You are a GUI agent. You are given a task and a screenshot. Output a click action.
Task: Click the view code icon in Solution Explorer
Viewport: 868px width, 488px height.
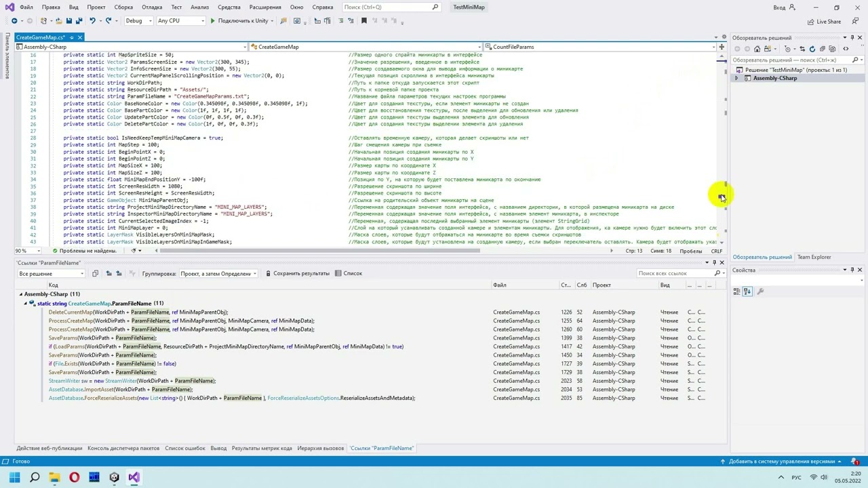click(x=846, y=49)
